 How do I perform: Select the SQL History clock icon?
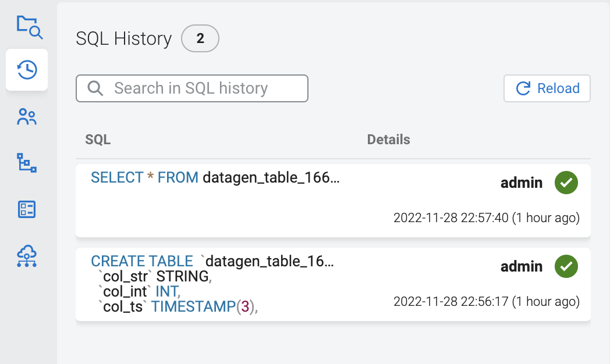point(27,70)
